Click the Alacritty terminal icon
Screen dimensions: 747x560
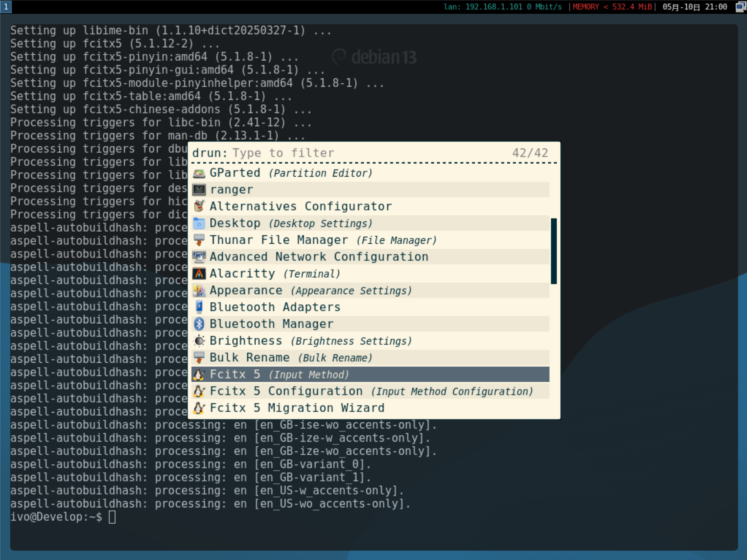click(199, 274)
